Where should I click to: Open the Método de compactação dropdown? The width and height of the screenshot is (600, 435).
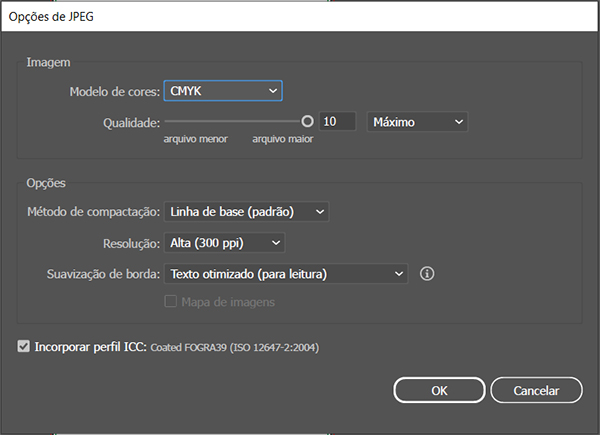click(246, 212)
